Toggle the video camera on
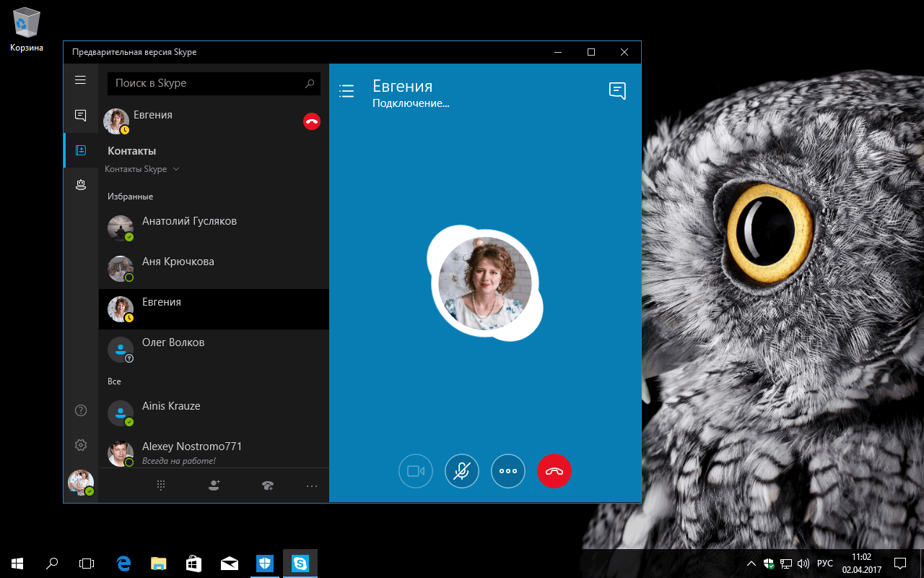The height and width of the screenshot is (578, 924). 416,470
